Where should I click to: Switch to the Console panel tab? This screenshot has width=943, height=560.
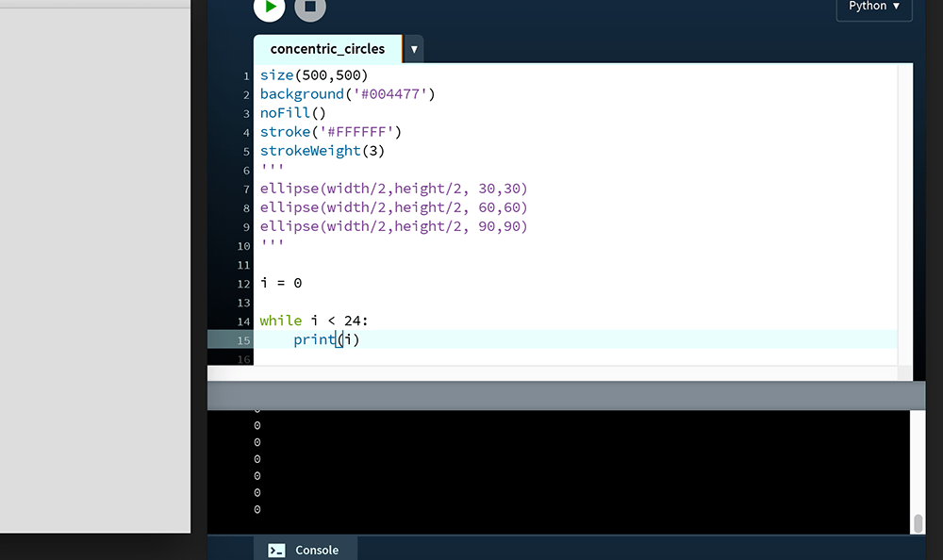pos(306,550)
